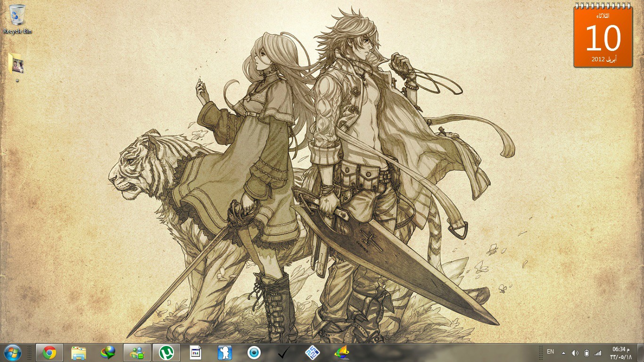Viewport: 644px width, 362px height.
Task: Open Windows Explorer from the taskbar
Action: pos(79,353)
